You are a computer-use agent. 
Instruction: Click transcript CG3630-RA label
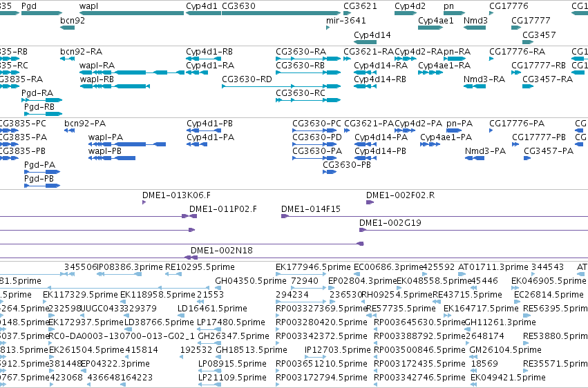coord(301,52)
